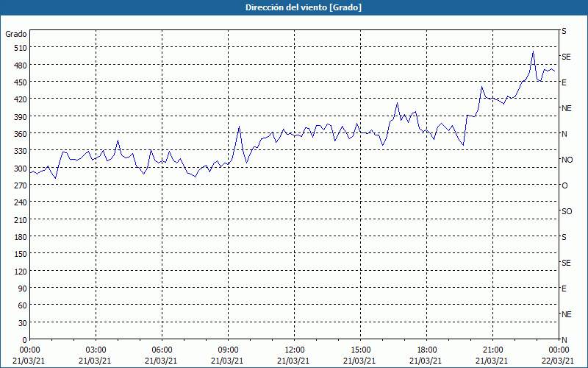The height and width of the screenshot is (368, 588).
Task: Click the 150 degree axis label
Action: click(x=21, y=254)
